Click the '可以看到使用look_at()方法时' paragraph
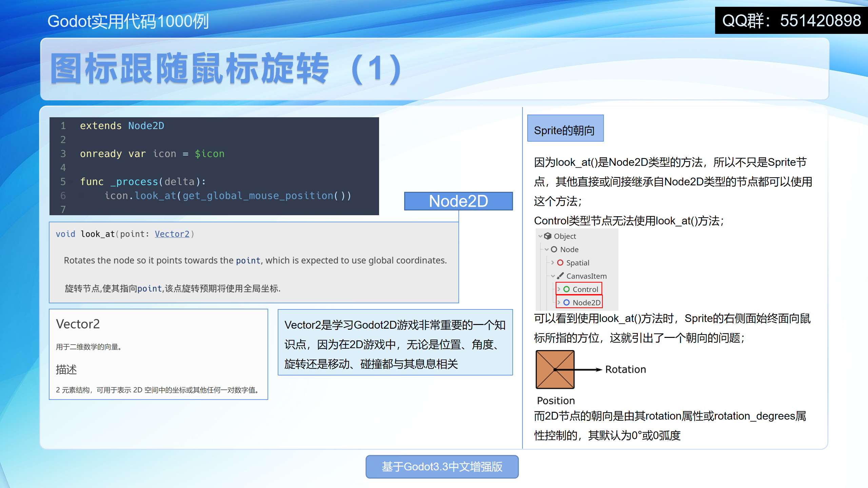The image size is (868, 488). [x=672, y=328]
